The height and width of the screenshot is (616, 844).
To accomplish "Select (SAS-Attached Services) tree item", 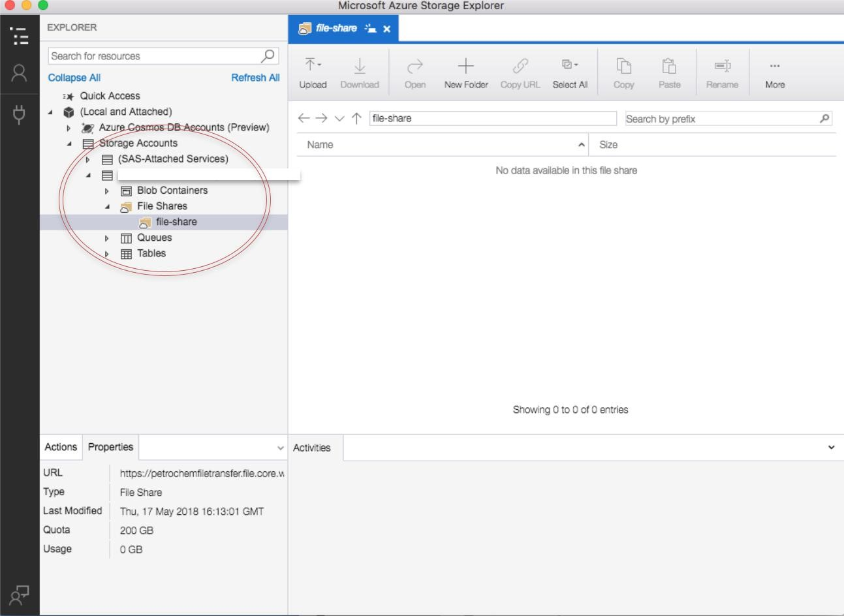I will click(173, 159).
